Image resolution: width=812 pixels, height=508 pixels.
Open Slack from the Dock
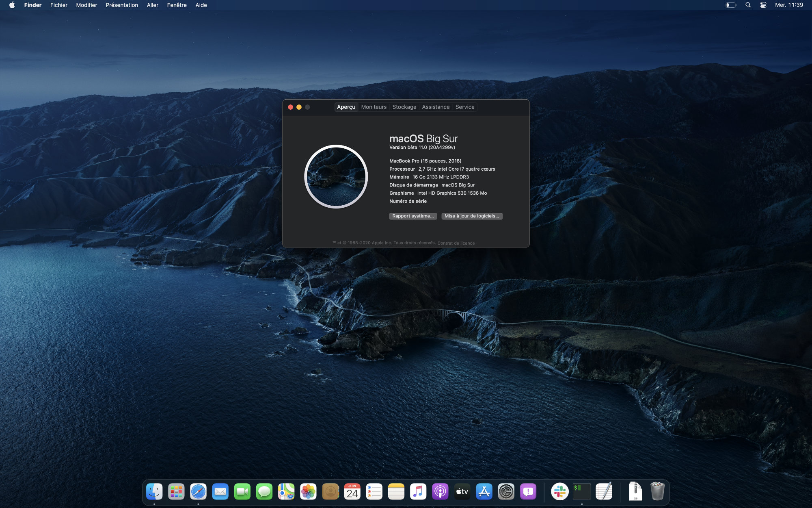(559, 492)
